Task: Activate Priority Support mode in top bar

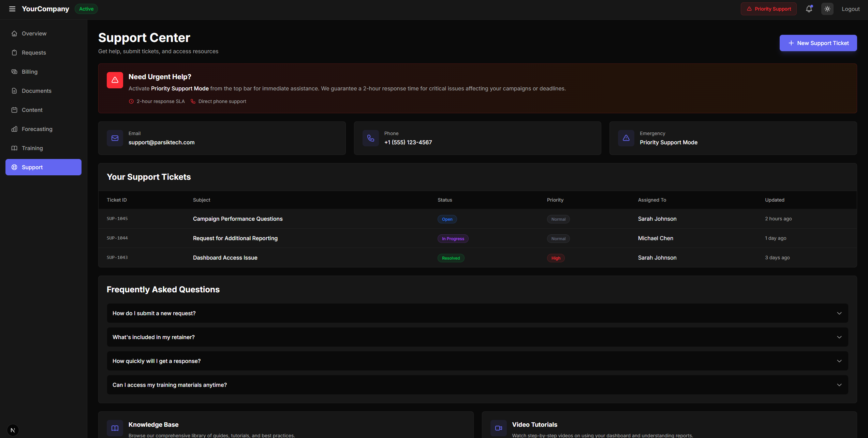Action: pos(768,9)
